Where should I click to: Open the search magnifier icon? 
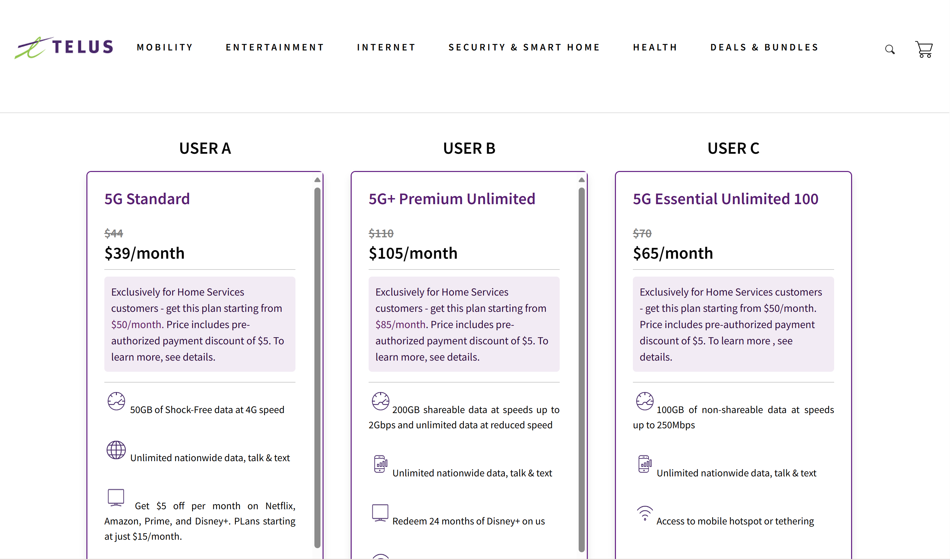pyautogui.click(x=890, y=49)
